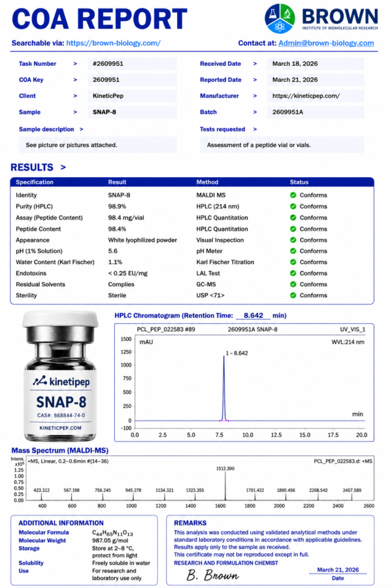Click the molecular weight 987.05 g/mol
This screenshot has width=392, height=588.
coord(110,541)
